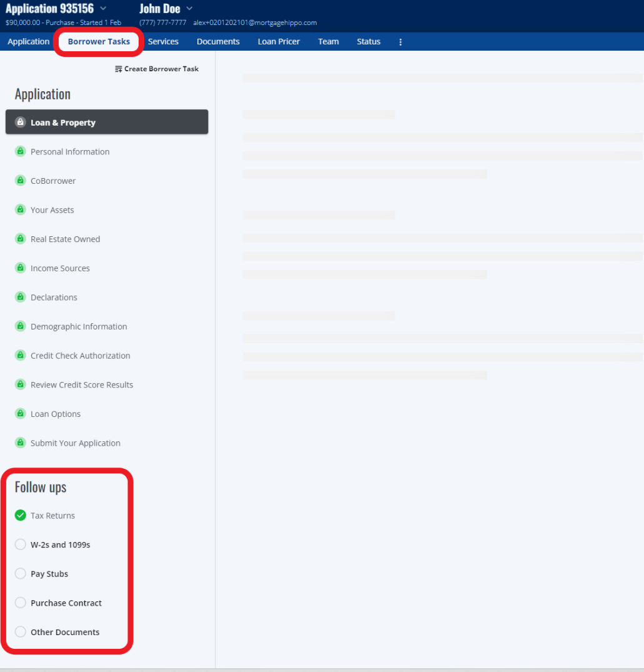Click the phone number (777) 777-7777
This screenshot has height=672, width=644.
[162, 23]
